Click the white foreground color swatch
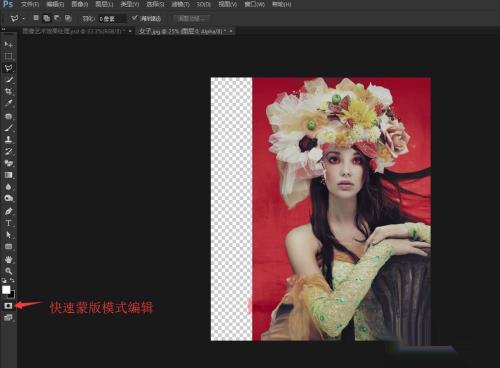The image size is (500, 368). (6, 290)
